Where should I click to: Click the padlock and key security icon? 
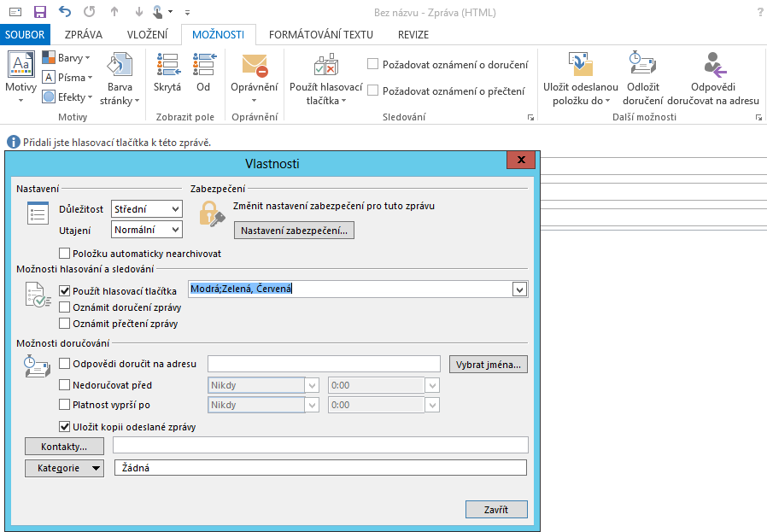click(x=212, y=213)
